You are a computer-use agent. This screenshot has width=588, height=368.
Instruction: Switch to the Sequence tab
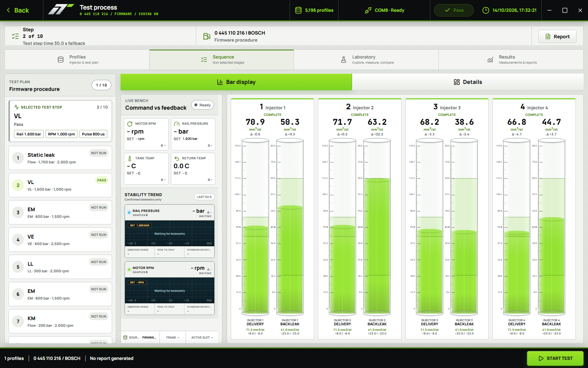[222, 60]
